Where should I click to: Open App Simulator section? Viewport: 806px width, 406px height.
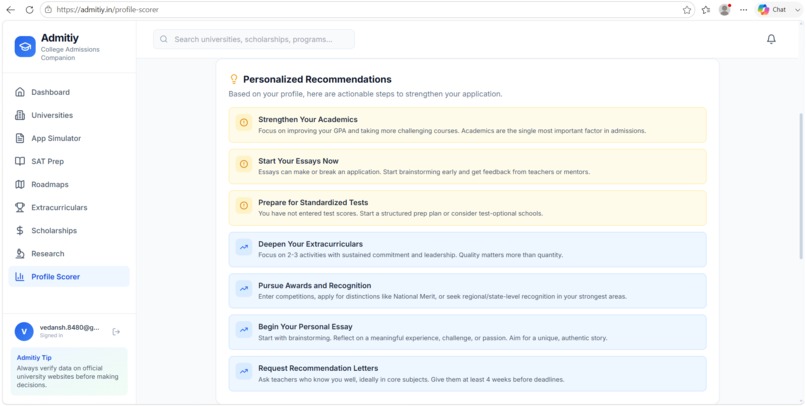pos(69,138)
